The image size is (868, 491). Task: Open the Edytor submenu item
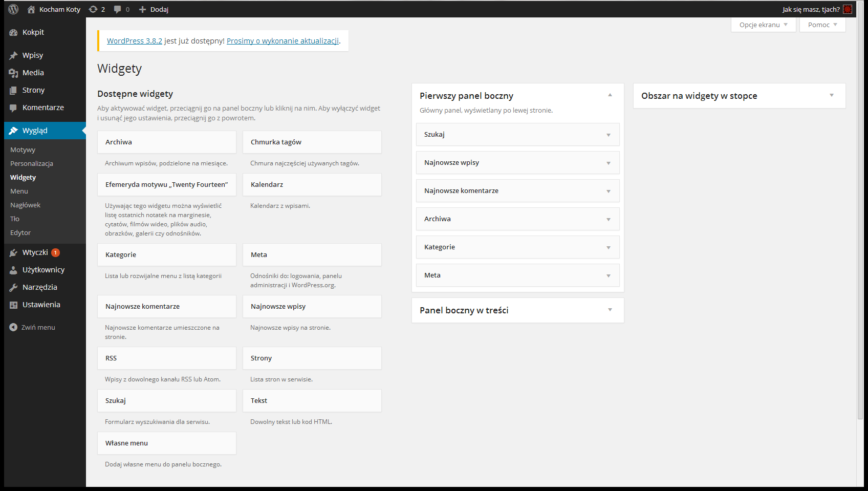(20, 232)
